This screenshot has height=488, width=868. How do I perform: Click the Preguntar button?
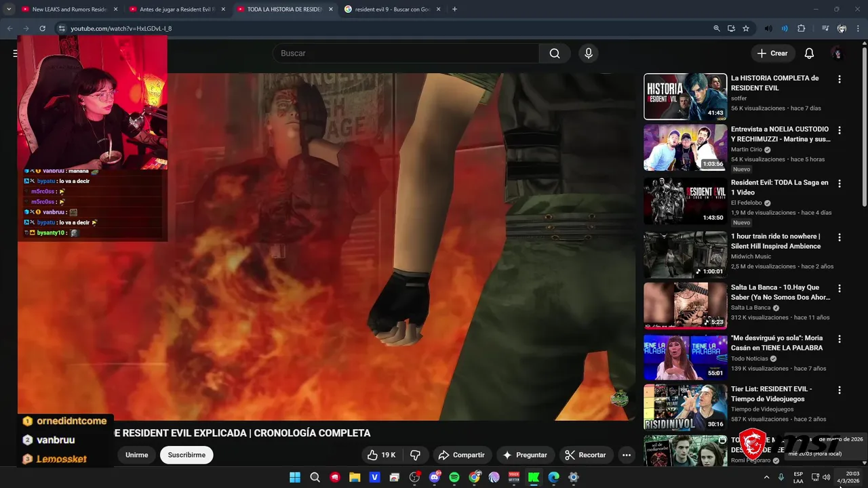(526, 455)
